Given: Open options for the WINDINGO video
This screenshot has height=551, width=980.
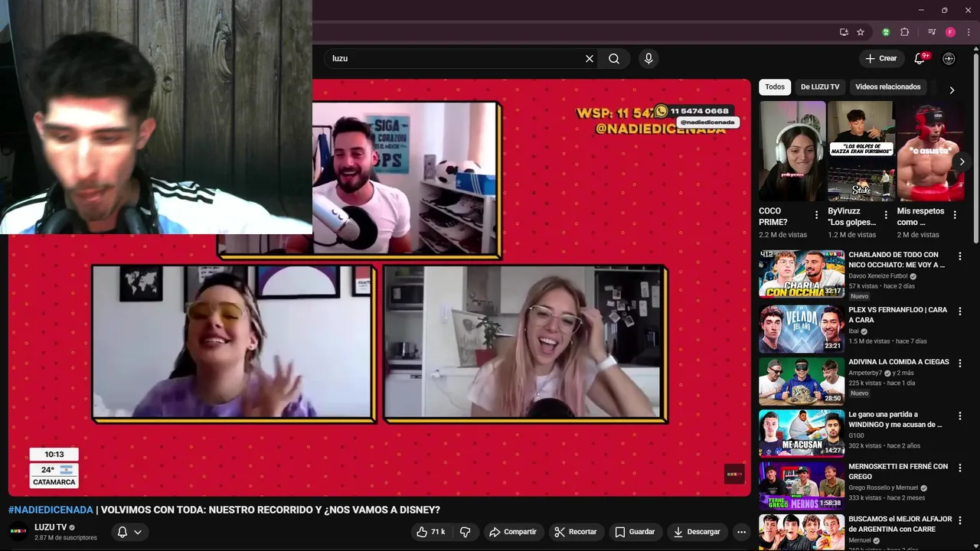Looking at the screenshot, I should [959, 416].
